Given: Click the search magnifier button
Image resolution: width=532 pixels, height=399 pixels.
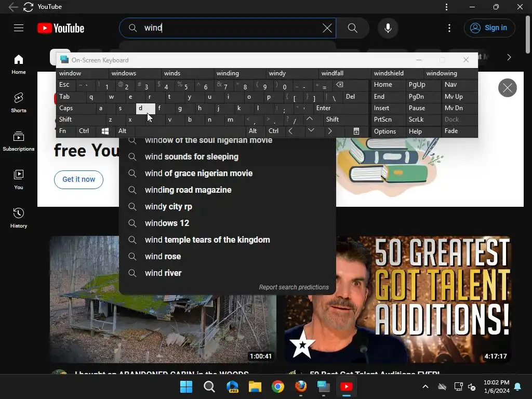Looking at the screenshot, I should (353, 28).
